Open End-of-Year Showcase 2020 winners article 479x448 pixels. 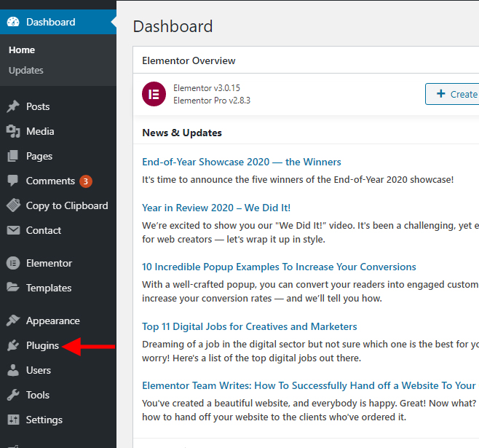pos(242,162)
